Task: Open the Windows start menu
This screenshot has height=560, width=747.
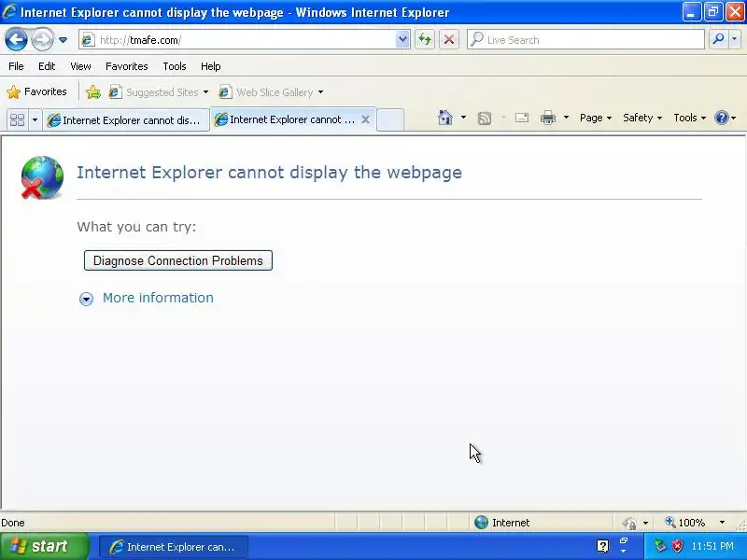Action: click(45, 546)
